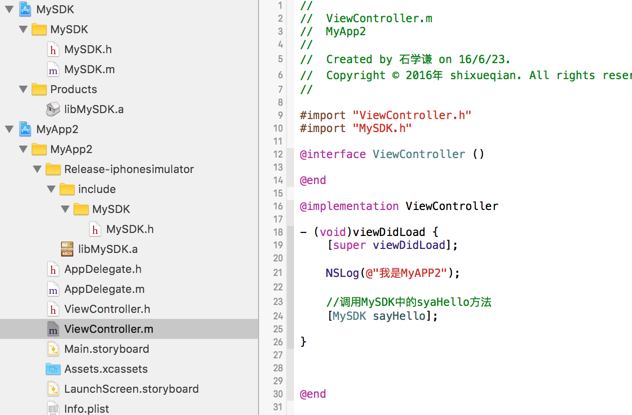Collapse the top-level MySDK project
This screenshot has height=415, width=632.
tap(9, 9)
